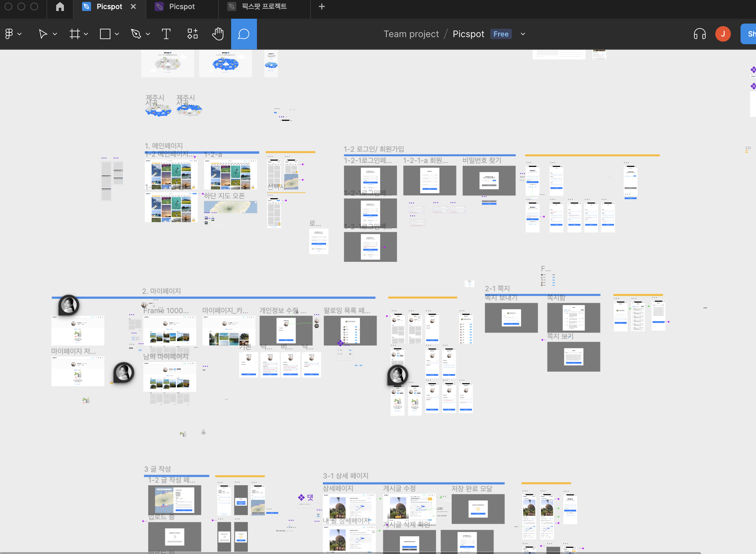Click the Team project breadcrumb link
Image resolution: width=756 pixels, height=554 pixels.
click(x=411, y=34)
